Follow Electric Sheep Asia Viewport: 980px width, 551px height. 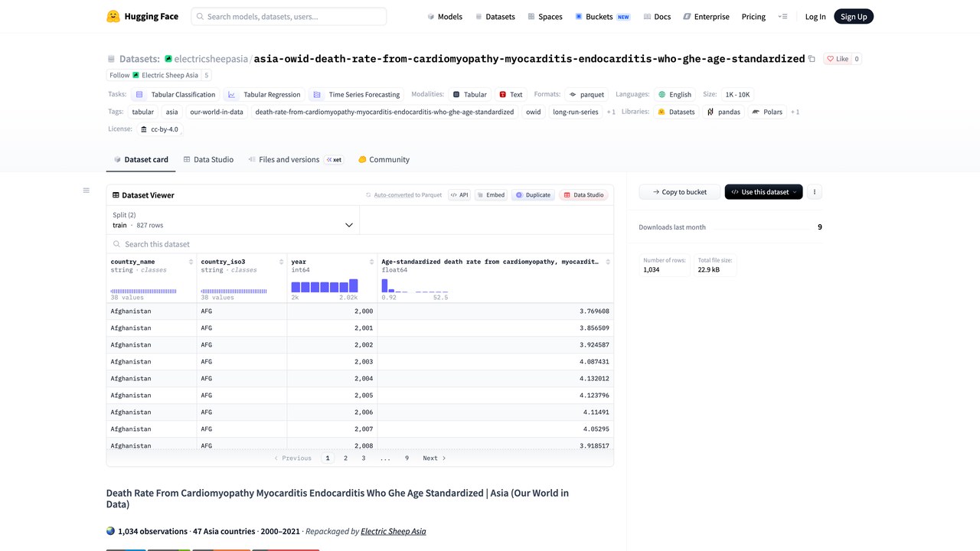[x=154, y=75]
